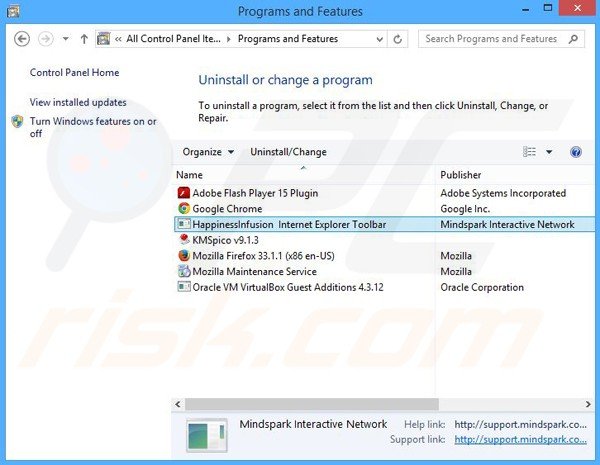
Task: Select the Google Chrome entry
Action: (227, 209)
